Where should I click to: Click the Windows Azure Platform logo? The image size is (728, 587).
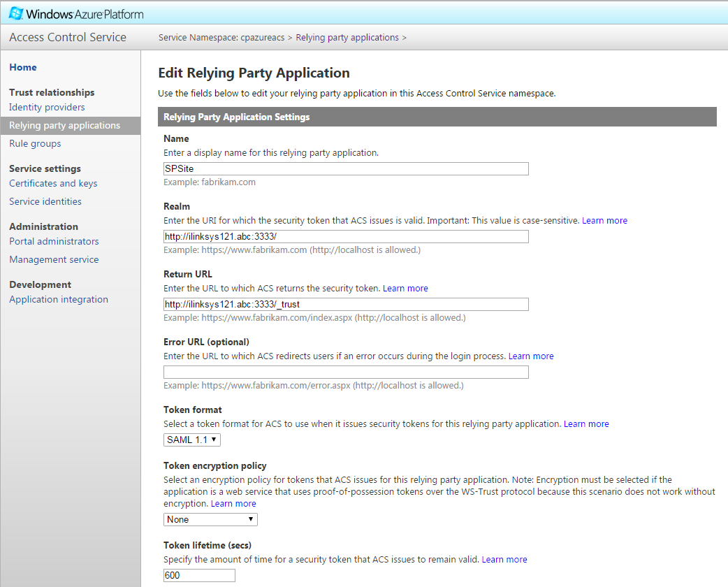pos(76,14)
